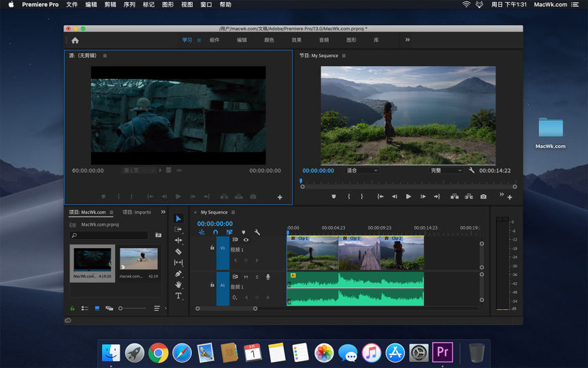Click the Home icon in workspace bar
588x368 pixels.
click(75, 40)
